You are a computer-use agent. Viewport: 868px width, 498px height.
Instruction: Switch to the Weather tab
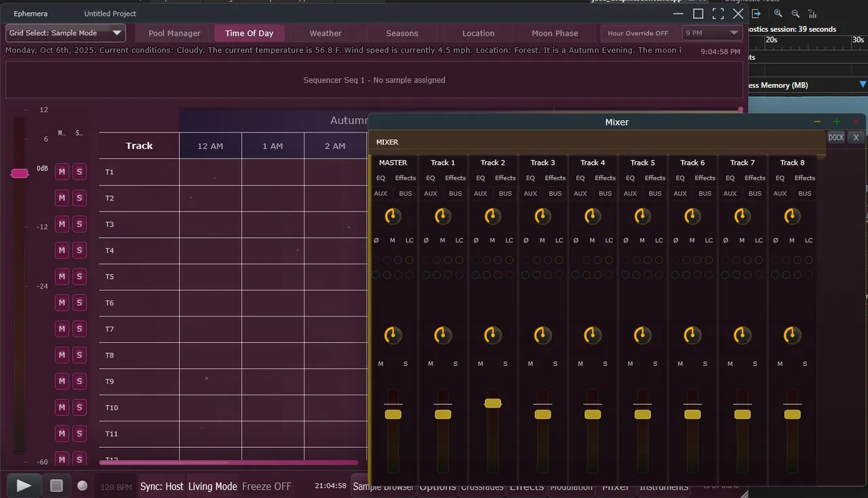[325, 33]
